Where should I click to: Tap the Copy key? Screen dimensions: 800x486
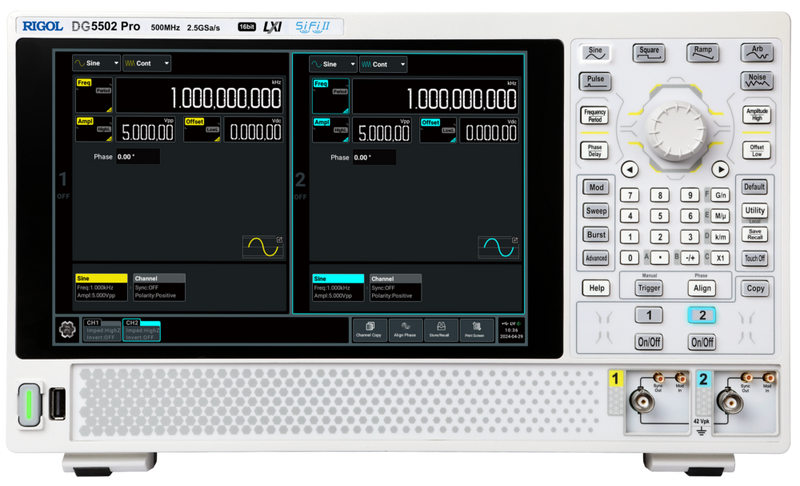pyautogui.click(x=755, y=289)
